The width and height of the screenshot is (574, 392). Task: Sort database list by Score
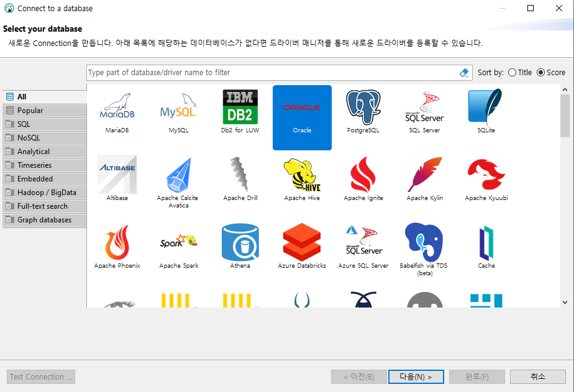coord(551,73)
